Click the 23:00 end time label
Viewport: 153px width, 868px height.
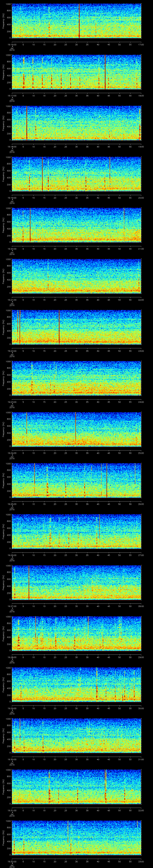tap(141, 351)
